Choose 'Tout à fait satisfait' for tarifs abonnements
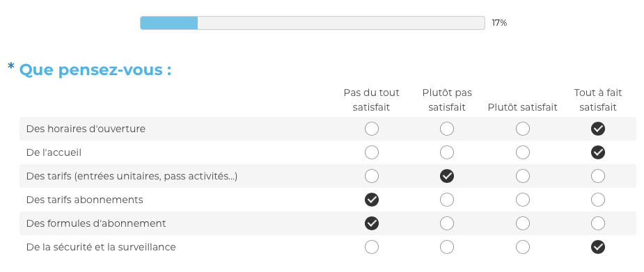The height and width of the screenshot is (272, 644). [598, 200]
